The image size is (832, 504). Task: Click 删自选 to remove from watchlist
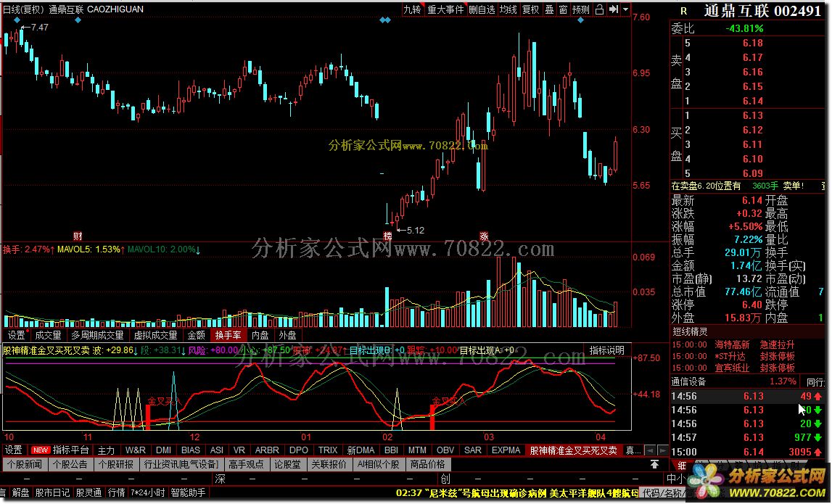click(482, 9)
